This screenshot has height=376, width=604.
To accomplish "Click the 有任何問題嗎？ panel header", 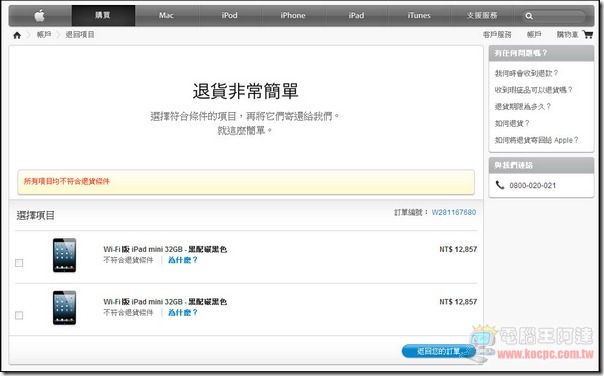I will (541, 53).
